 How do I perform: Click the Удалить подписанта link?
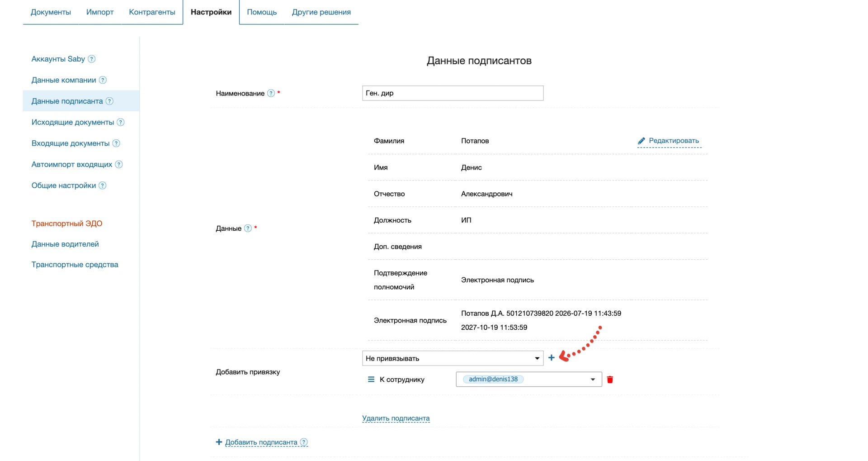click(x=396, y=418)
